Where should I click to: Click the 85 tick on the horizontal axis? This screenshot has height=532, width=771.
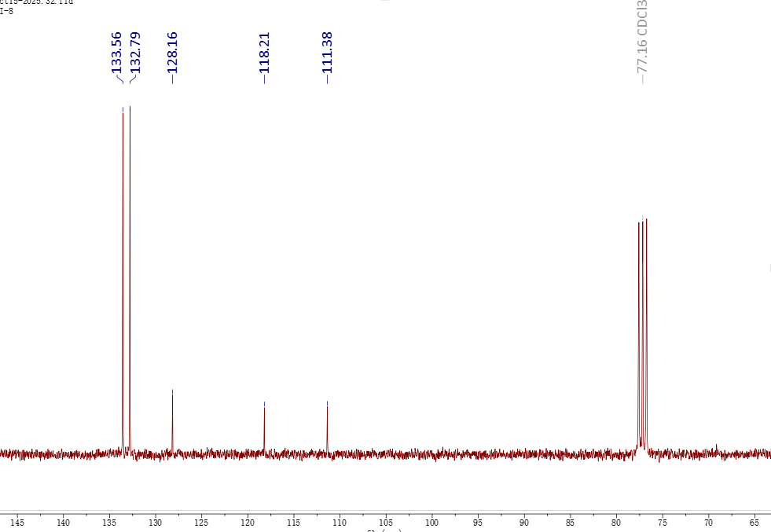pyautogui.click(x=570, y=522)
